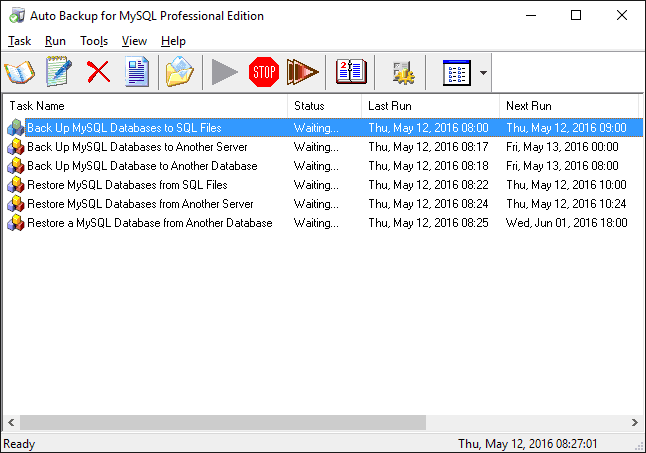Image resolution: width=646 pixels, height=453 pixels.
Task: Click Last Run 'Thu, May 12, 2016 08:25'
Action: click(x=428, y=222)
